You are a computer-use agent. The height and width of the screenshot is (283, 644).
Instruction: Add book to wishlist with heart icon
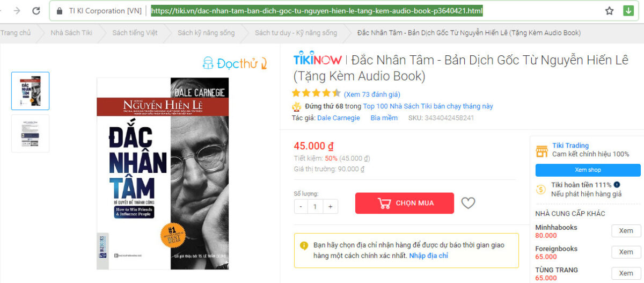tap(469, 203)
